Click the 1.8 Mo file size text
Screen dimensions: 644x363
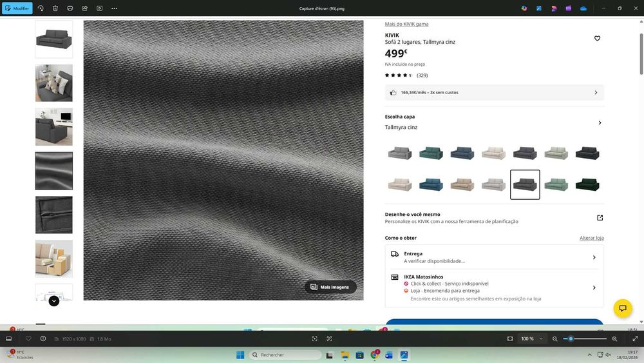coord(104,339)
